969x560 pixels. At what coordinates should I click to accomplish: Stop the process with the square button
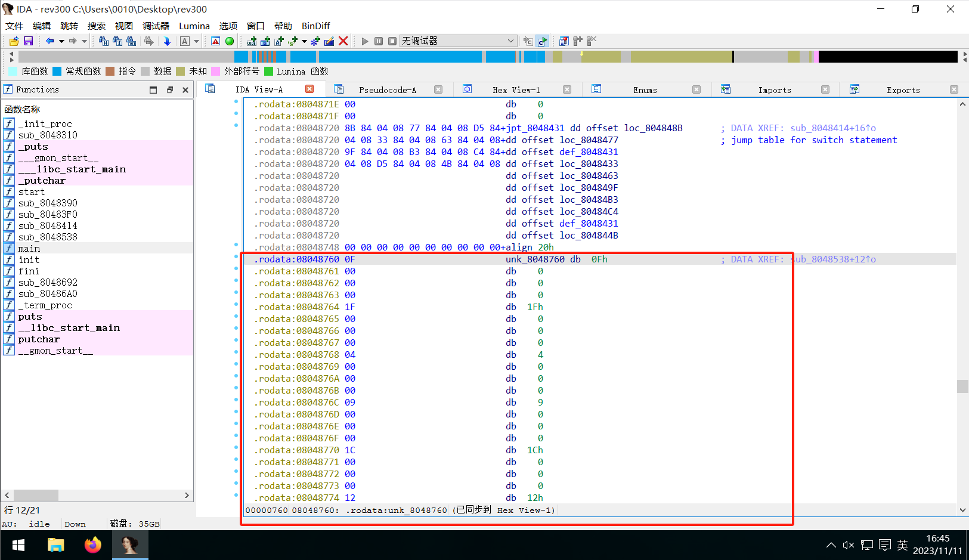coord(392,41)
